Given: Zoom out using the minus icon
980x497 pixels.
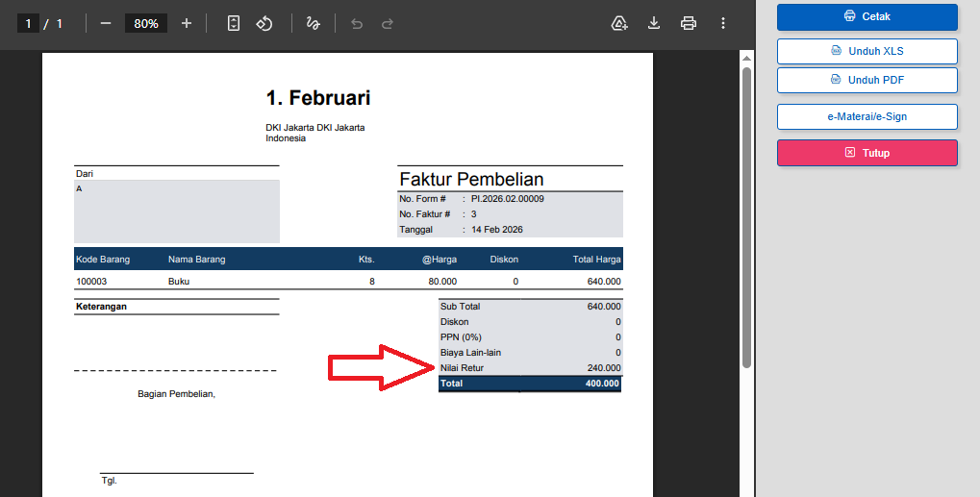Looking at the screenshot, I should coord(106,23).
